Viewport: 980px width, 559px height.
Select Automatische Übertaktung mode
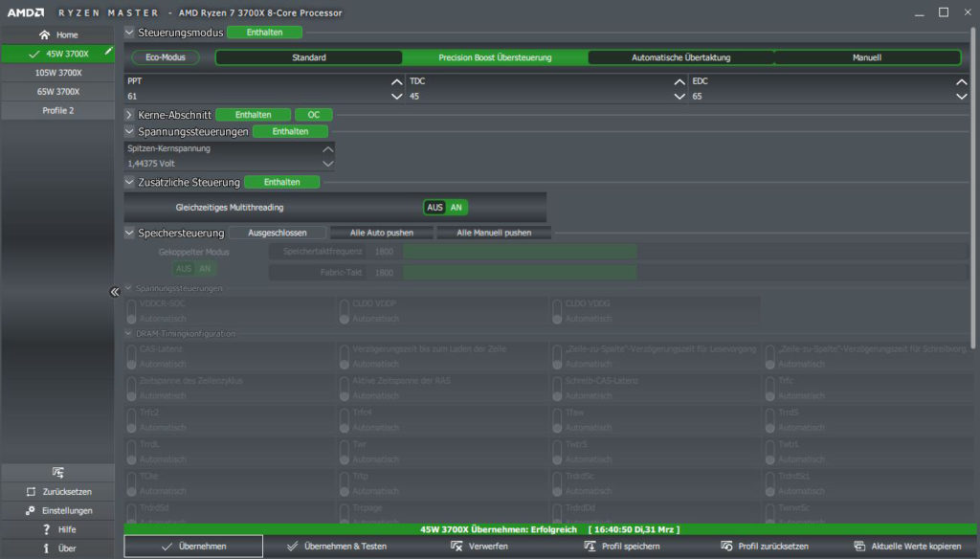click(x=680, y=57)
